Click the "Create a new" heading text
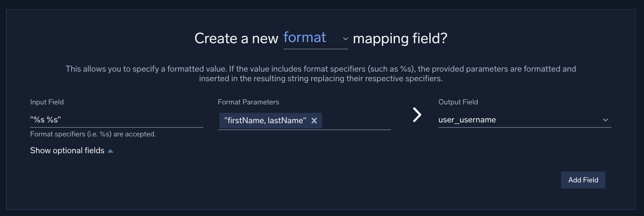The height and width of the screenshot is (216, 644). 236,38
